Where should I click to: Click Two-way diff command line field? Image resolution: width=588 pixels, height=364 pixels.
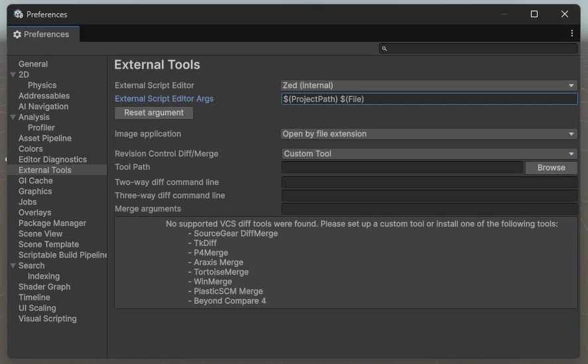429,182
